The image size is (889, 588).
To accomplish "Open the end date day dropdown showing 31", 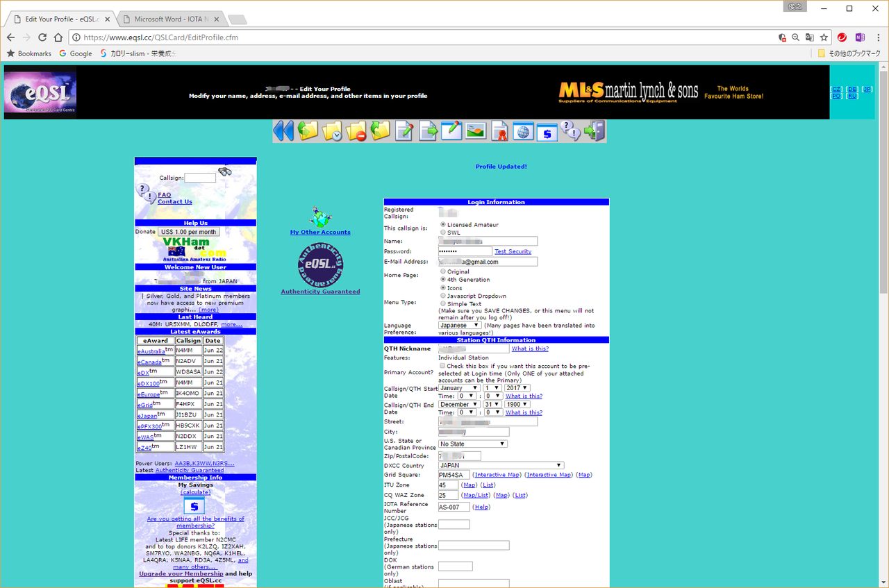I will pyautogui.click(x=492, y=404).
